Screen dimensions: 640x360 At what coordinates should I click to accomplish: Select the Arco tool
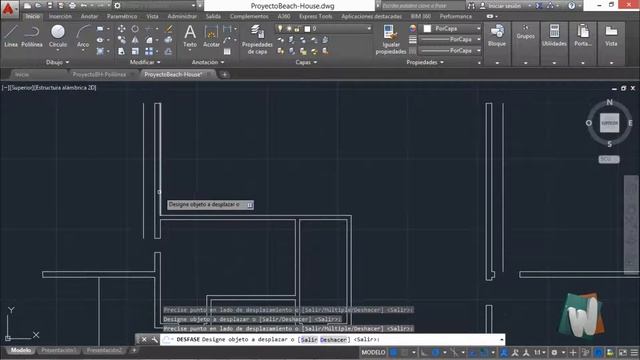pyautogui.click(x=83, y=36)
